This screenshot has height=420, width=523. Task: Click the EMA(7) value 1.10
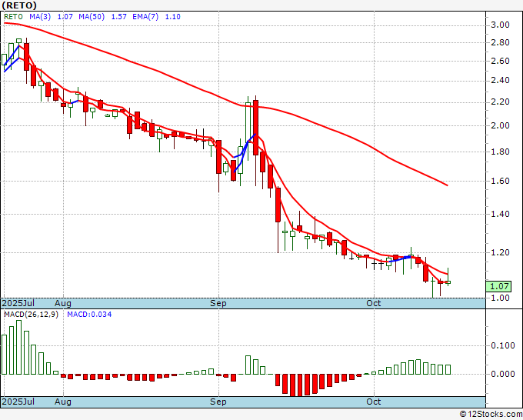point(173,17)
